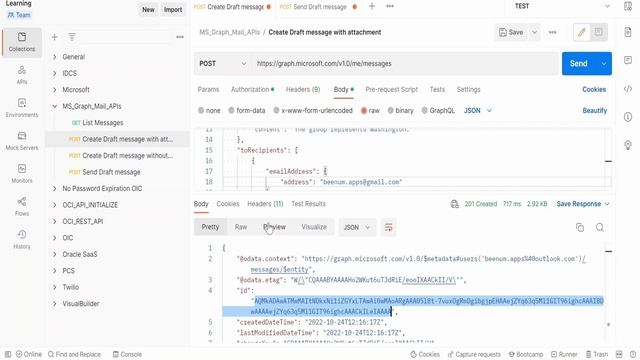Open the TEST environment selector
The image size is (640, 360).
click(x=562, y=6)
